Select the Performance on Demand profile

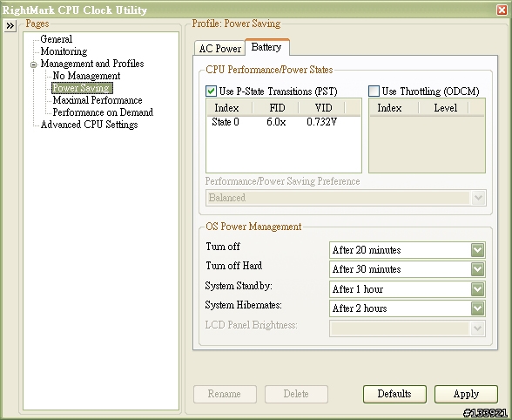tap(103, 112)
